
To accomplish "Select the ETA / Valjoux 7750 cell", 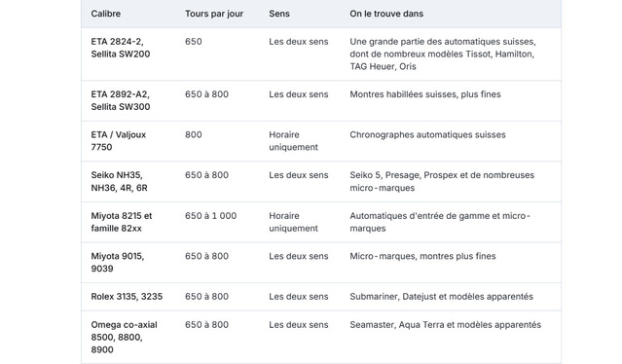I will [x=118, y=141].
